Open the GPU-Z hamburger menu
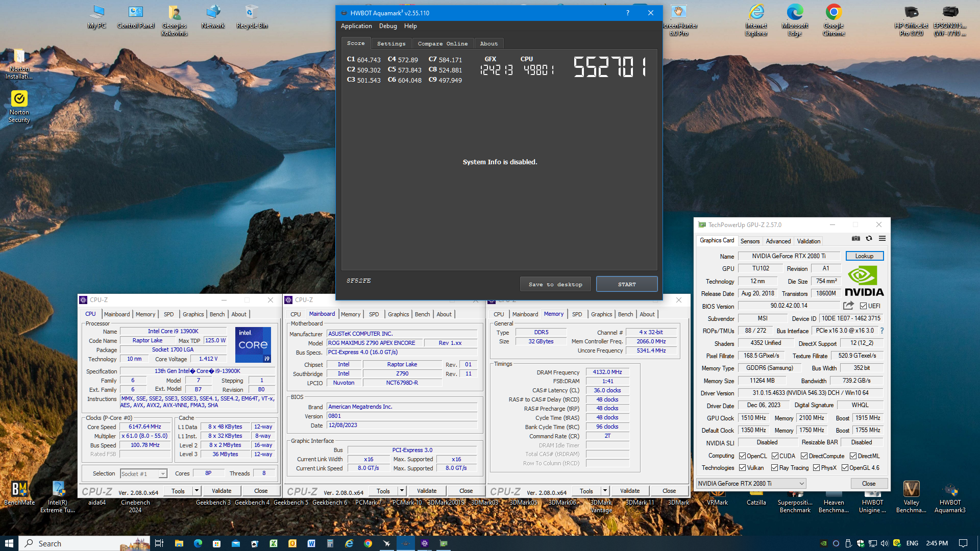 882,239
